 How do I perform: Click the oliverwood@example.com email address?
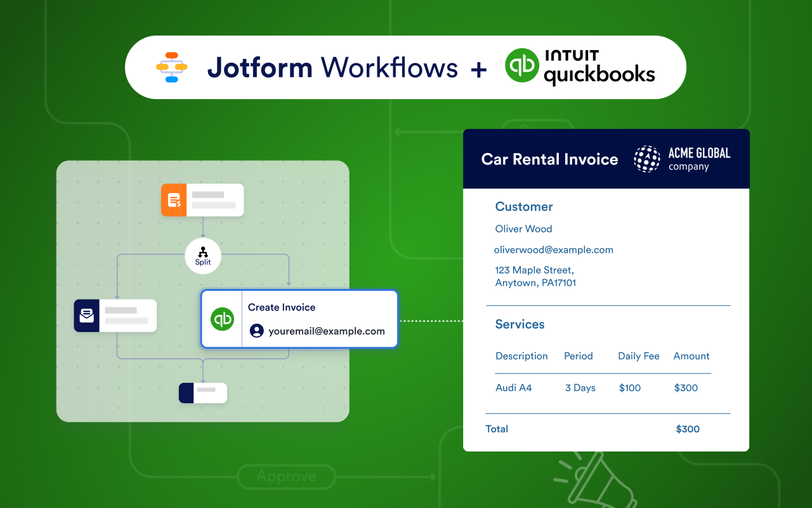(554, 250)
